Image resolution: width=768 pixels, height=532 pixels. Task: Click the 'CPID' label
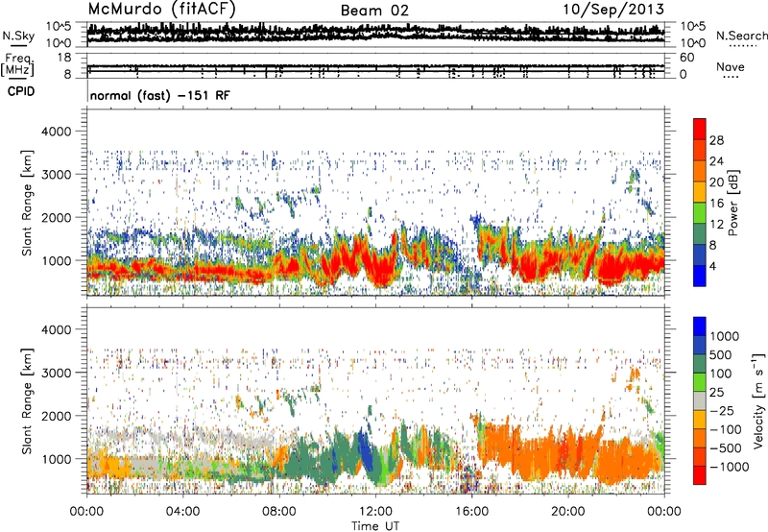[x=21, y=91]
